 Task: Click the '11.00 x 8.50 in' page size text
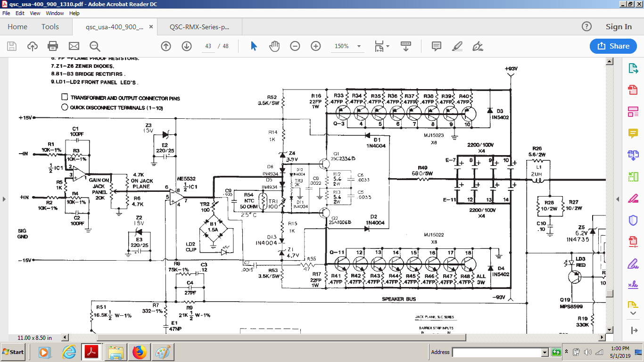coord(35,337)
